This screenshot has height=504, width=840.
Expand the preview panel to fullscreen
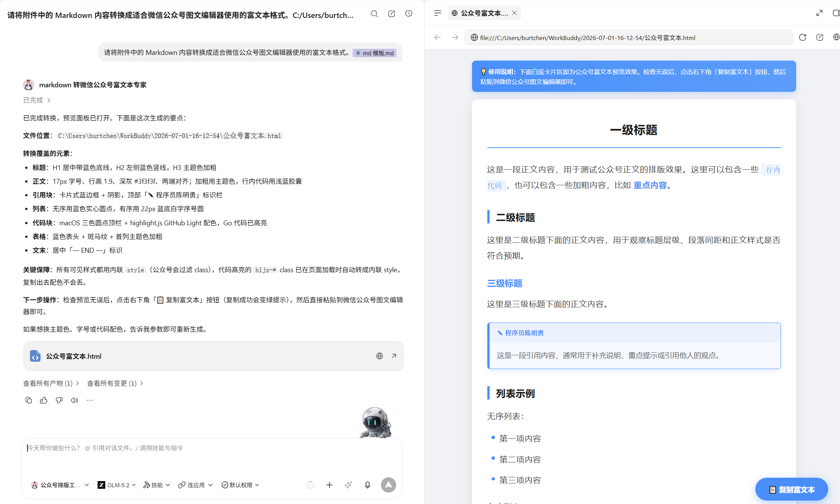click(819, 13)
